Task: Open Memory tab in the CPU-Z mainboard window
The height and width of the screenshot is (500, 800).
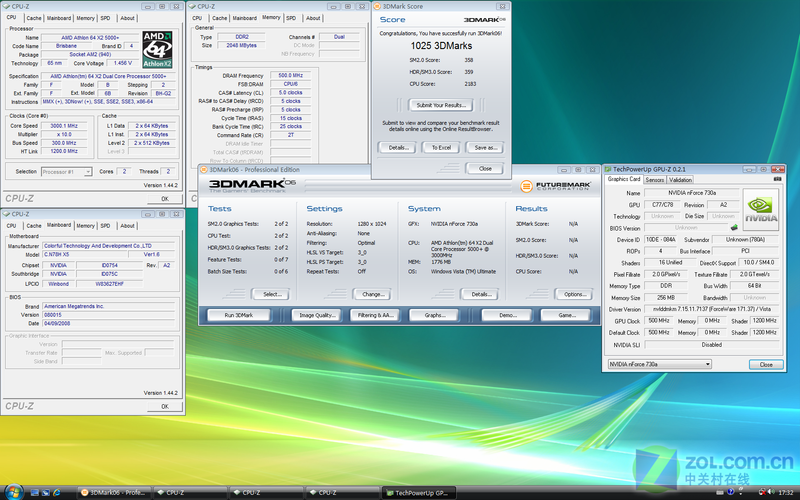Action: [85, 226]
